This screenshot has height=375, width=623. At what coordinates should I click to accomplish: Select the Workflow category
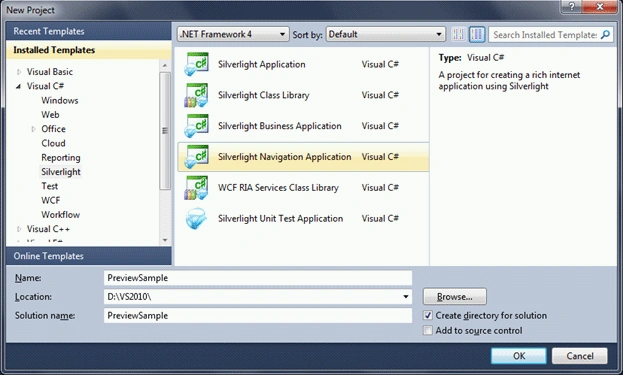(60, 215)
